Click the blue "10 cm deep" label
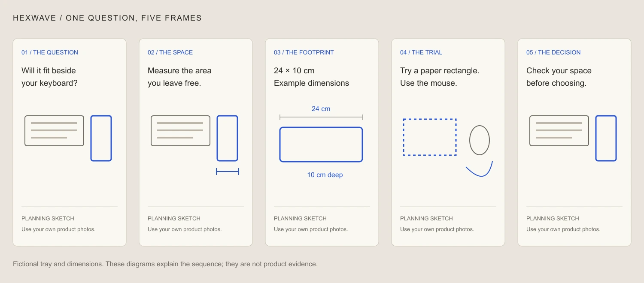644x283 pixels. click(325, 175)
